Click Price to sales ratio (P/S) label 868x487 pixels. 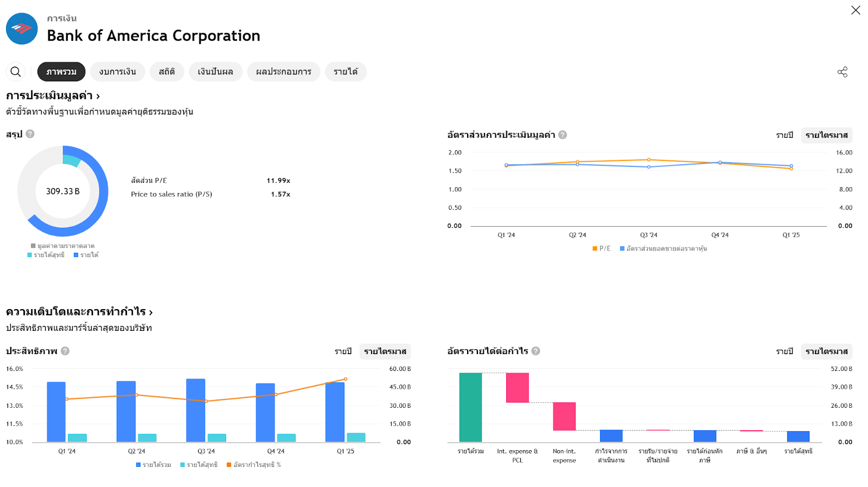pyautogui.click(x=171, y=194)
